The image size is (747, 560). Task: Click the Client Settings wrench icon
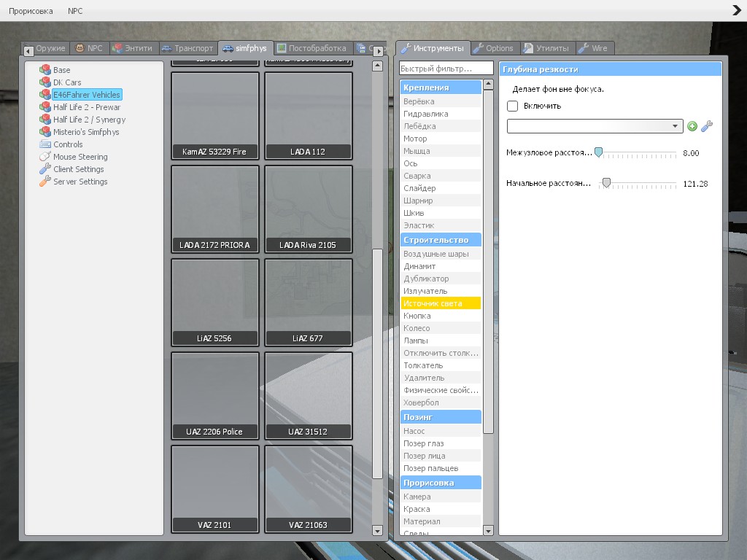pyautogui.click(x=45, y=169)
